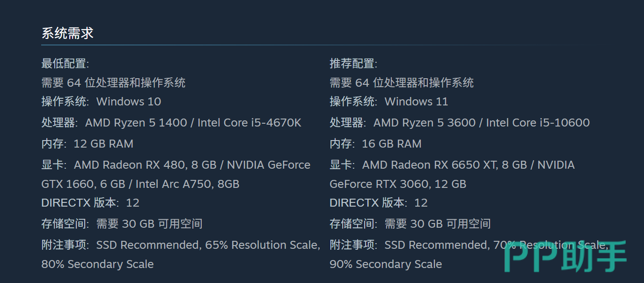The image size is (644, 283).
Task: Click the 90% Secondary Scale text
Action: point(386,264)
